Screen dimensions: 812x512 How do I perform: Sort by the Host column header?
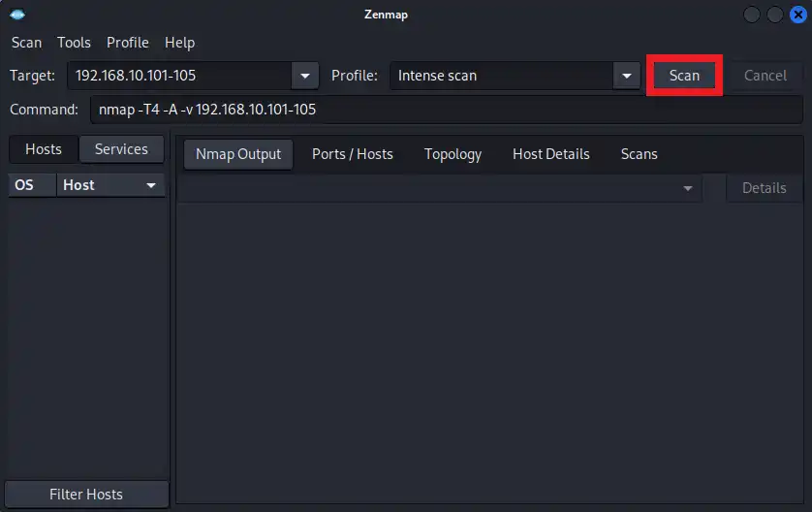pyautogui.click(x=110, y=185)
